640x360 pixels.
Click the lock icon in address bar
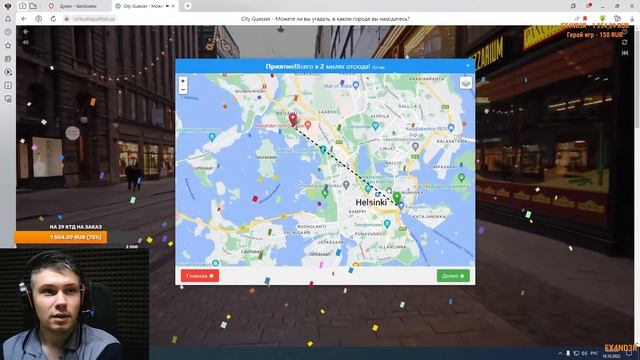(67, 19)
